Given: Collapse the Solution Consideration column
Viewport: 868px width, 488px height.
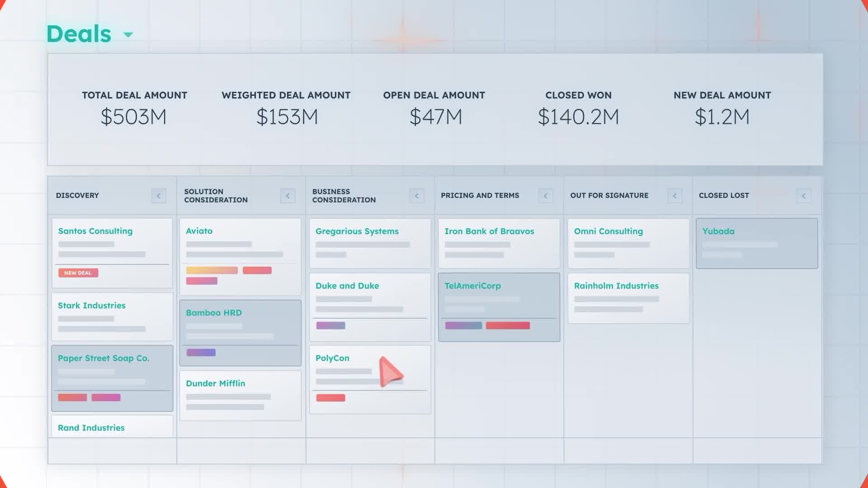Looking at the screenshot, I should tap(288, 196).
